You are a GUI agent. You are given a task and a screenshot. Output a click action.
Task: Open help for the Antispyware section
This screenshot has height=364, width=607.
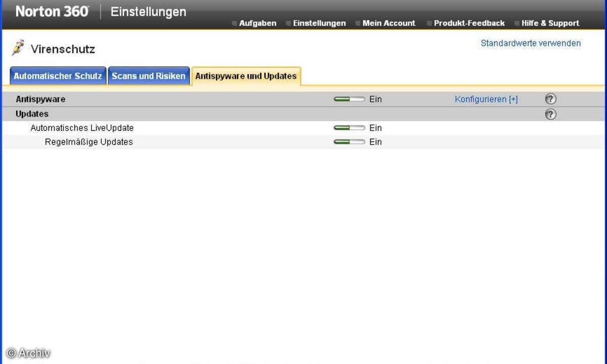551,99
